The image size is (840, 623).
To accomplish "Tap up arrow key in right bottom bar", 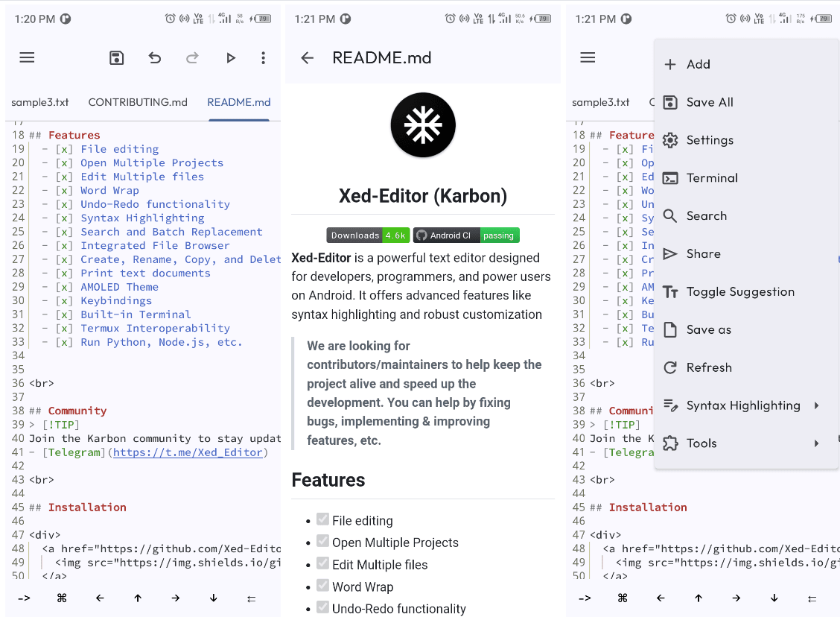I will pyautogui.click(x=699, y=598).
